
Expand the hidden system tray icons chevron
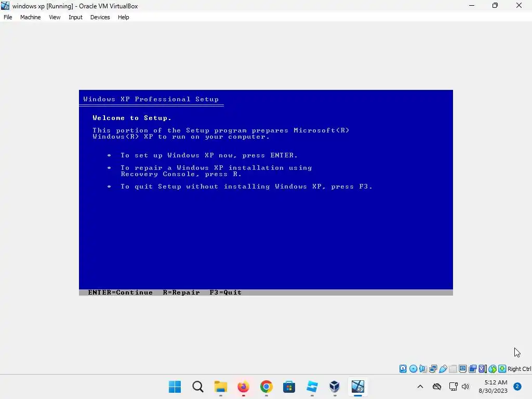point(420,387)
